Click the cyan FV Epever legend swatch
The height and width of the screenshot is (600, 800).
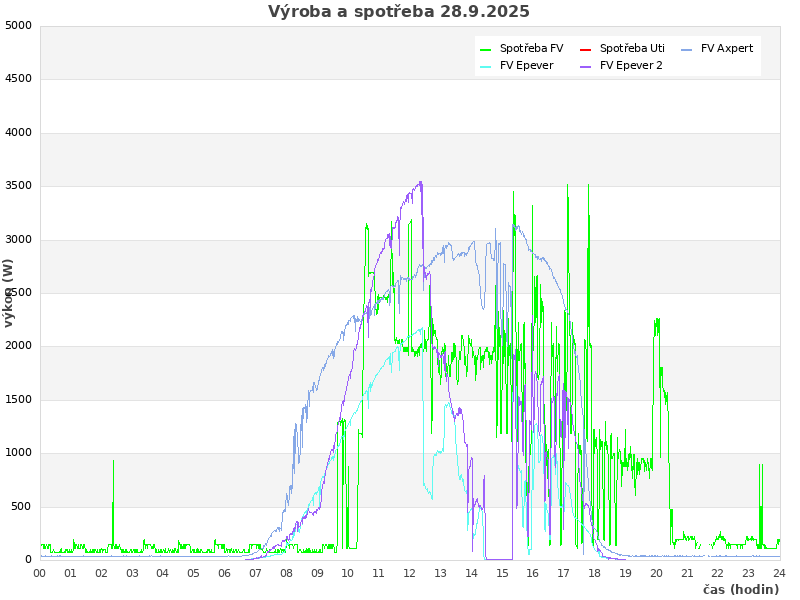[x=486, y=66]
